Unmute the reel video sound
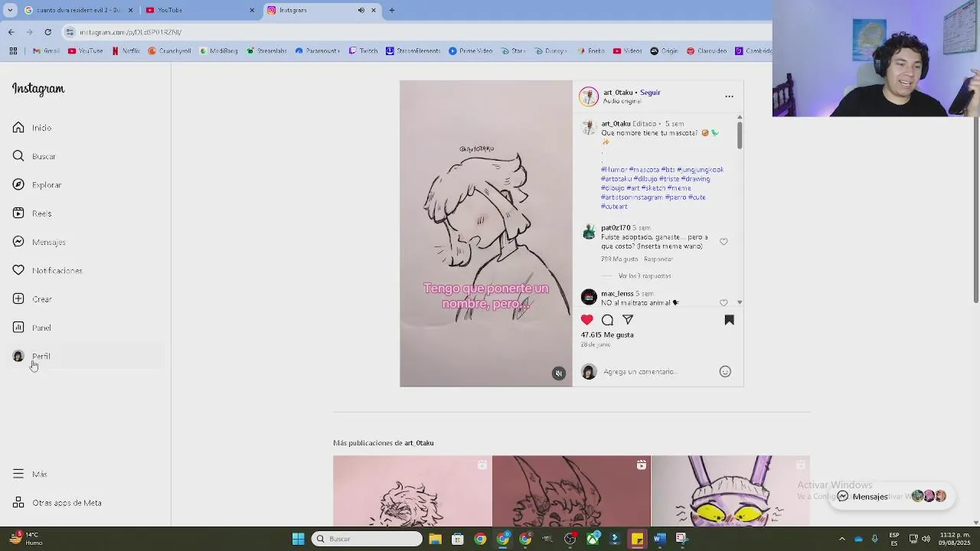Viewport: 980px width, 551px height. tap(559, 373)
